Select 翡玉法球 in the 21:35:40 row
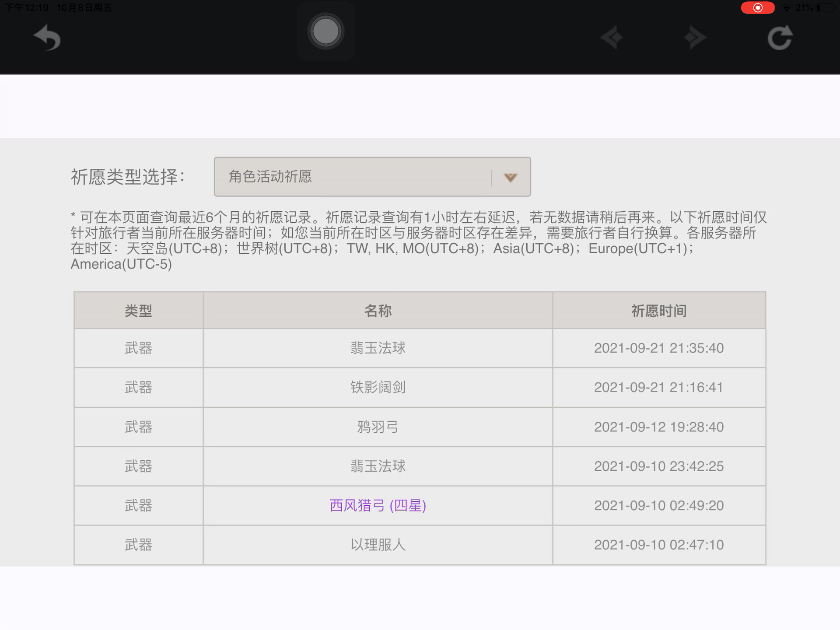The image size is (840, 630). coord(378,348)
